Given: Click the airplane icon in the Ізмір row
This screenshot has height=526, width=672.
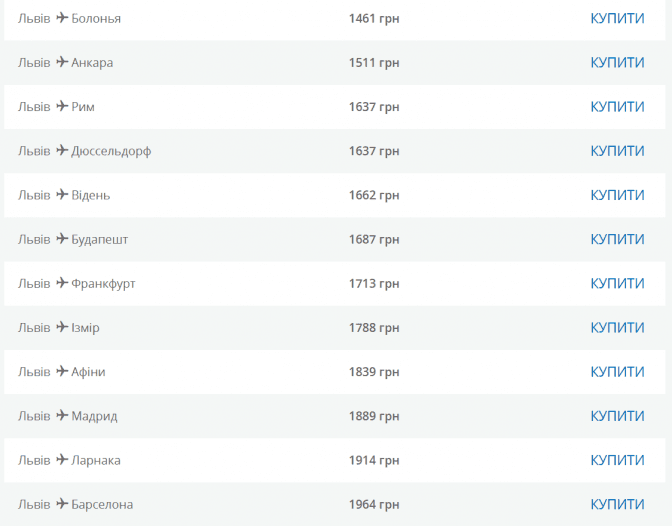Looking at the screenshot, I should coord(62,327).
